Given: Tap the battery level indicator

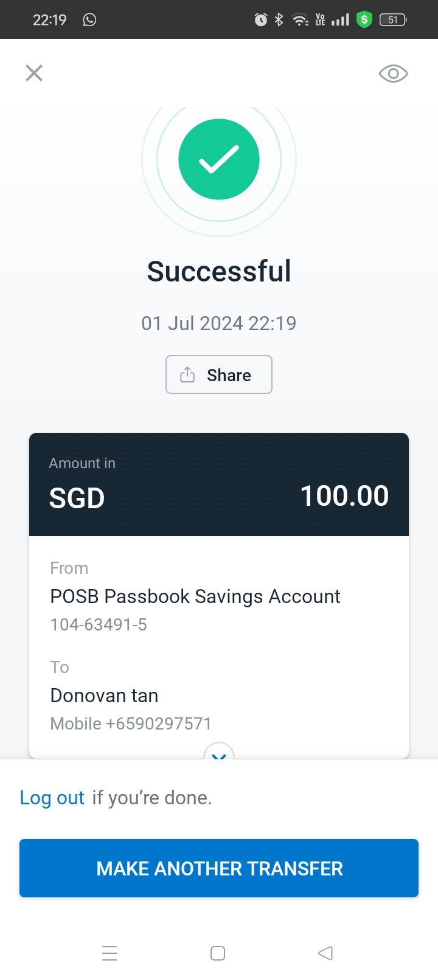Looking at the screenshot, I should 393,20.
